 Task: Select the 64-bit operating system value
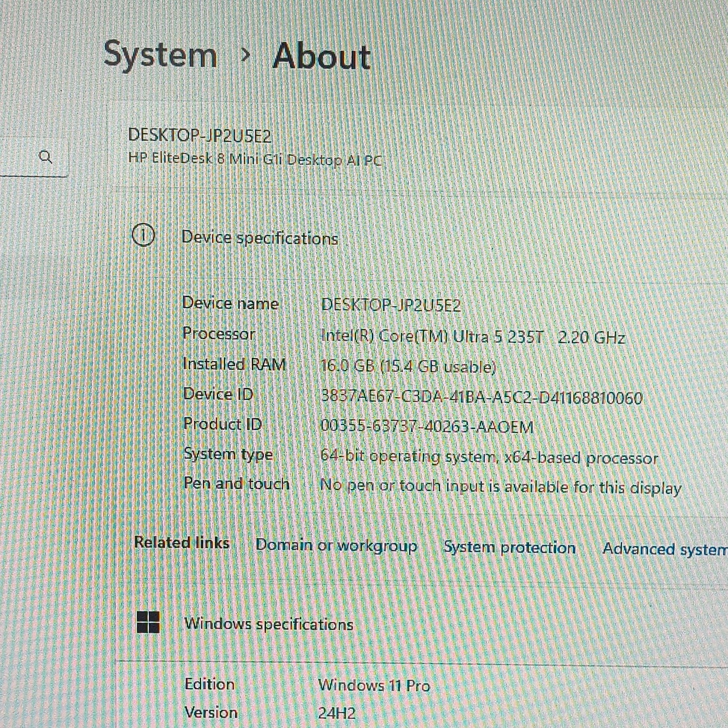[x=489, y=457]
